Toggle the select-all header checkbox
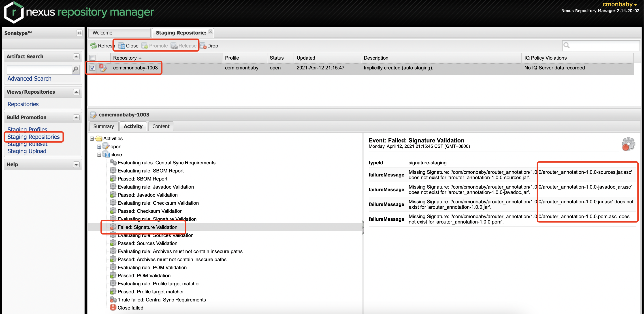 [x=92, y=58]
